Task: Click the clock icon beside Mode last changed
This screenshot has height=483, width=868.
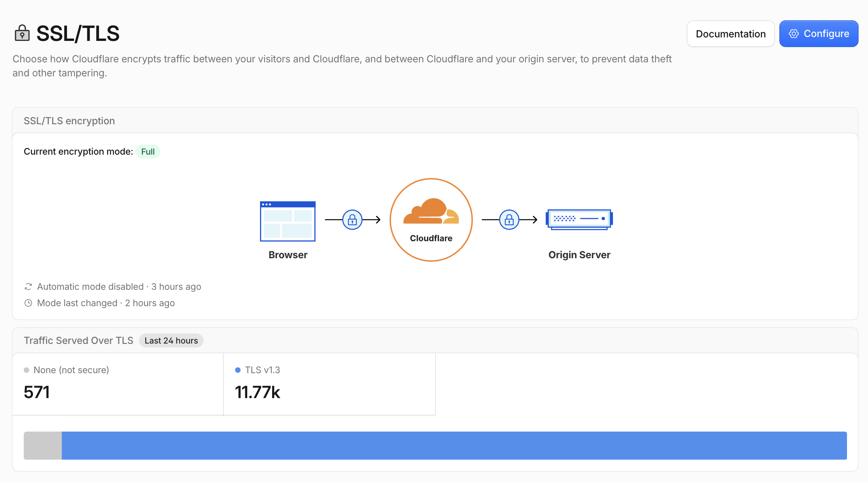Action: tap(28, 303)
